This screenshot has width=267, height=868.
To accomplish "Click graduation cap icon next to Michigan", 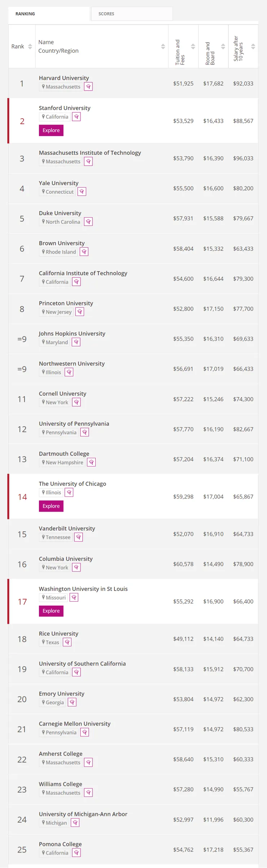I will click(75, 823).
